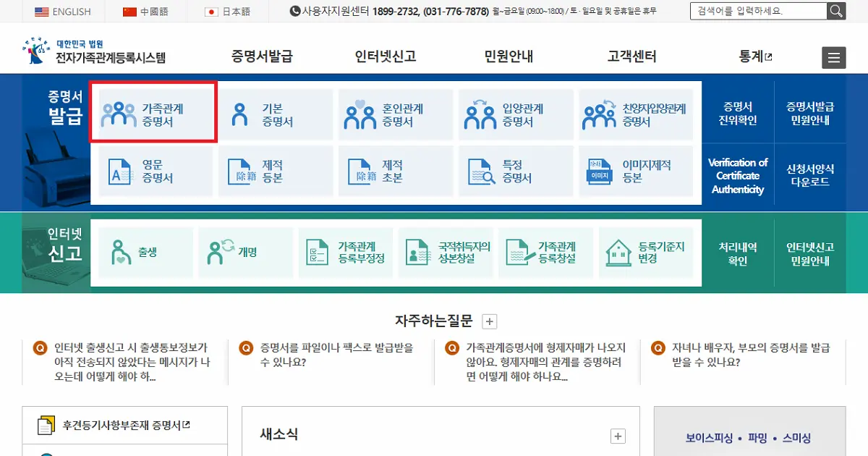Open 친양자입양관계 증명서 tile
This screenshot has width=868, height=456.
636,115
